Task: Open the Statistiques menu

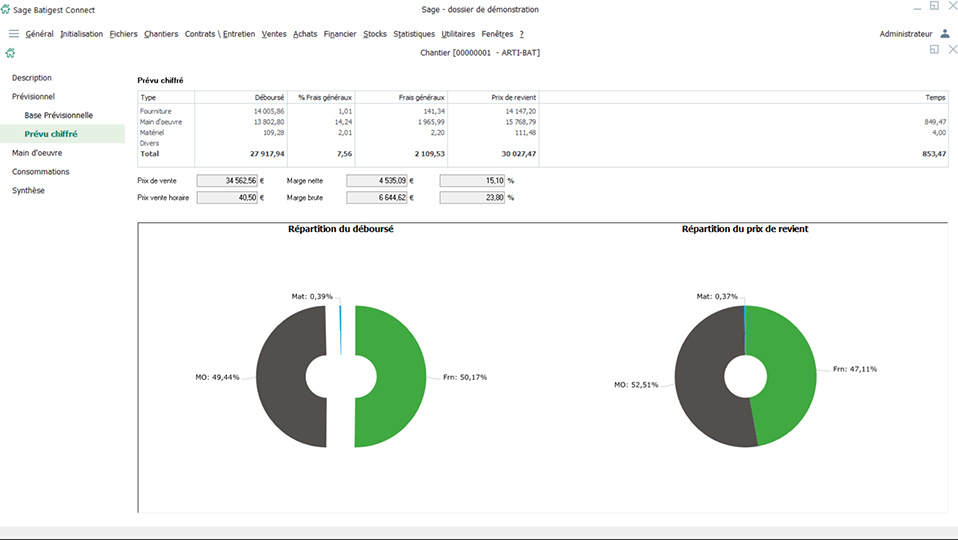Action: tap(414, 34)
